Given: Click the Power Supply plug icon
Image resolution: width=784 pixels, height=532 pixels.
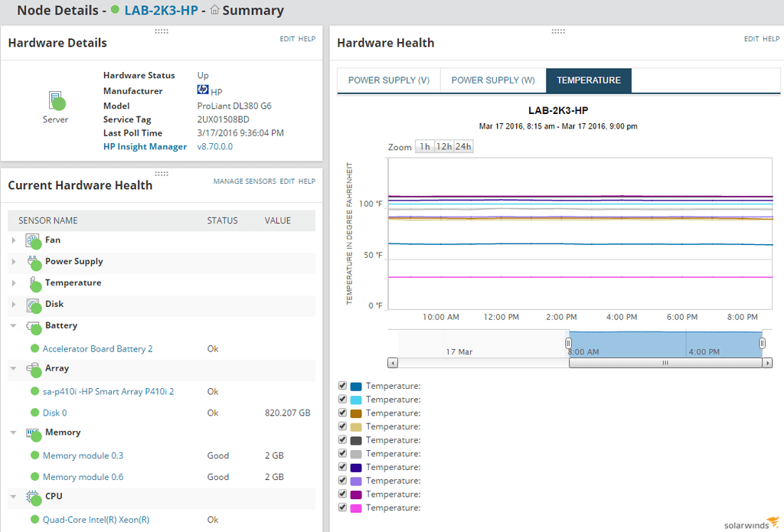Looking at the screenshot, I should tap(34, 263).
